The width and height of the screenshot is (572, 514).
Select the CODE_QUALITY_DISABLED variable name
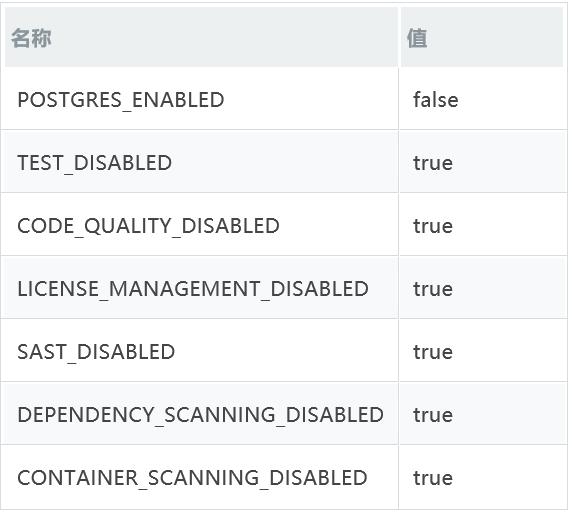pyautogui.click(x=148, y=226)
